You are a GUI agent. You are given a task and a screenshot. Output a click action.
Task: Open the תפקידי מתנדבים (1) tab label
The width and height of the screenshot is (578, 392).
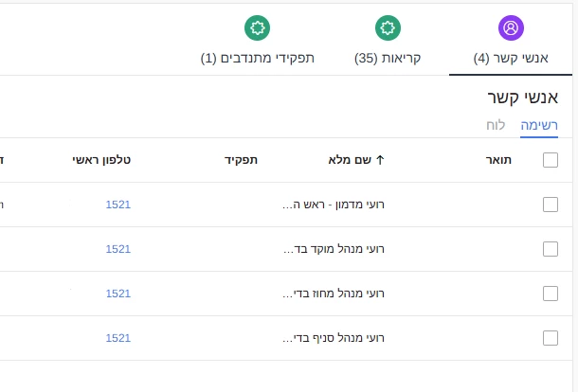click(x=257, y=58)
